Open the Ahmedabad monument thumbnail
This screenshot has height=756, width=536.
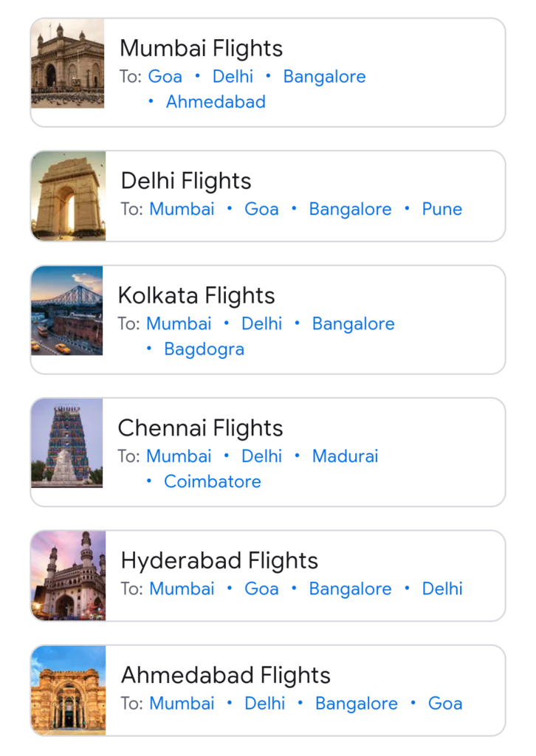[x=69, y=690]
